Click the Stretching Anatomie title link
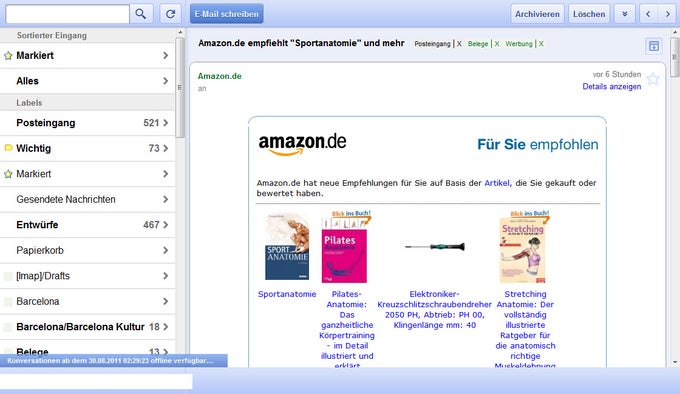Image resolution: width=680 pixels, height=394 pixels. click(525, 329)
